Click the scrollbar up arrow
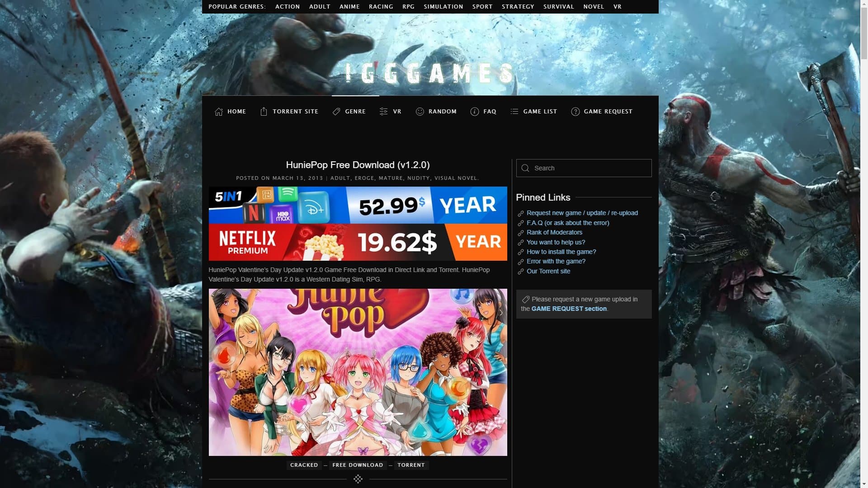 coord(864,4)
